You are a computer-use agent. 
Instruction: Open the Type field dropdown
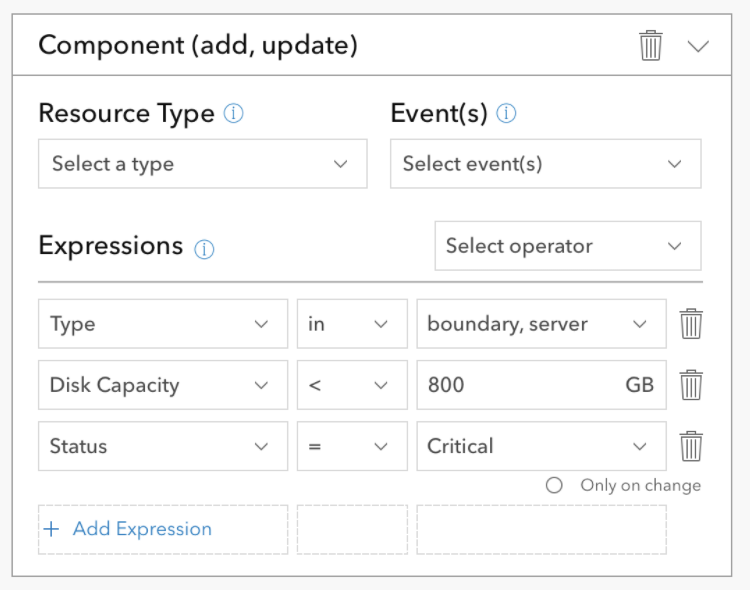(x=163, y=324)
